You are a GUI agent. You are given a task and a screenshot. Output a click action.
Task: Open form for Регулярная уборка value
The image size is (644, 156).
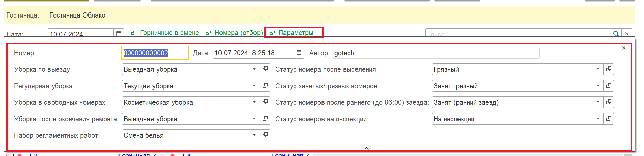pos(265,86)
